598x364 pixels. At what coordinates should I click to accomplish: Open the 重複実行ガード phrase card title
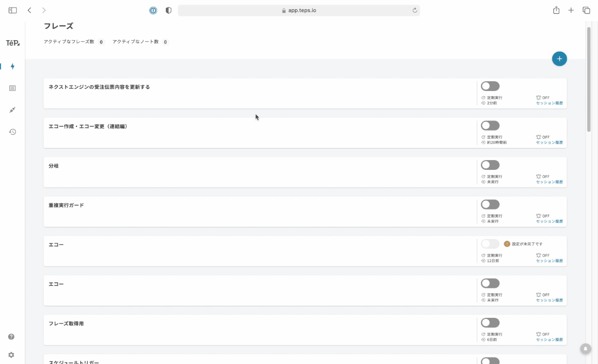(66, 205)
